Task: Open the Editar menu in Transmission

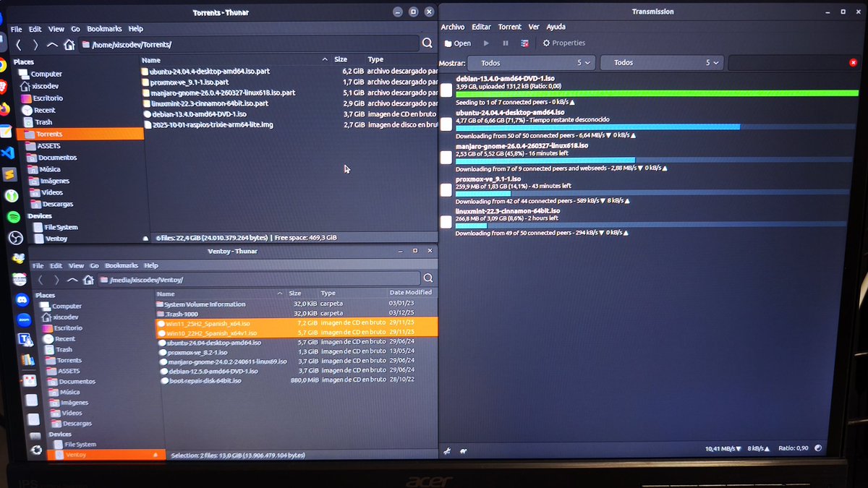Action: pos(481,27)
